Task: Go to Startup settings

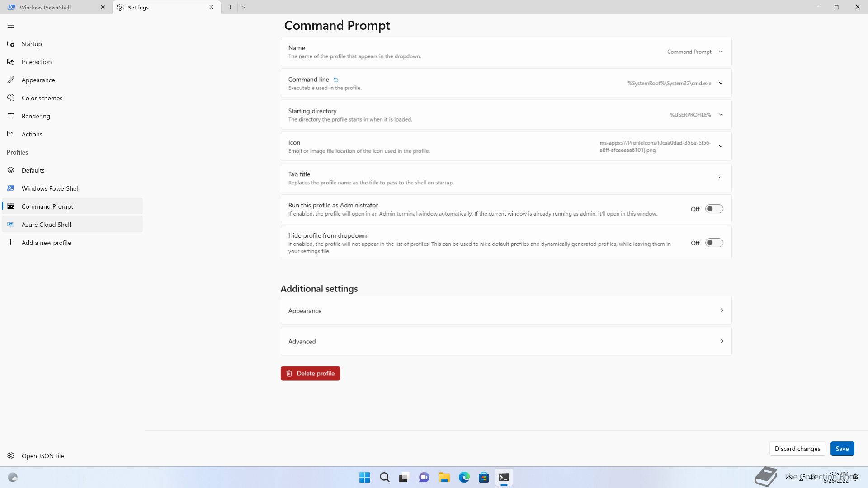Action: tap(72, 44)
